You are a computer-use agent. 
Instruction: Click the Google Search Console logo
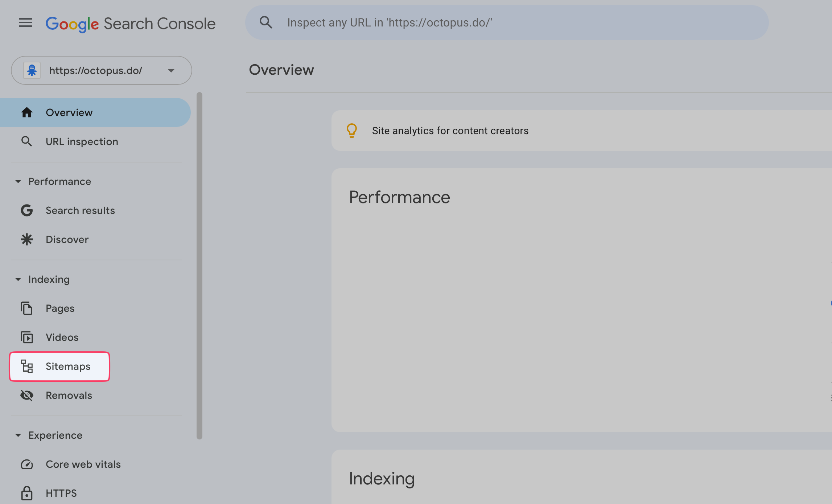click(x=131, y=24)
